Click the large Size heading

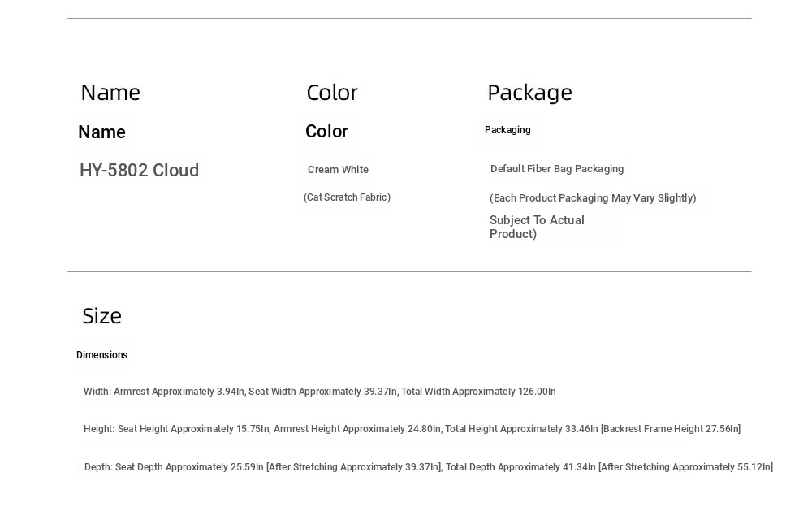[102, 316]
